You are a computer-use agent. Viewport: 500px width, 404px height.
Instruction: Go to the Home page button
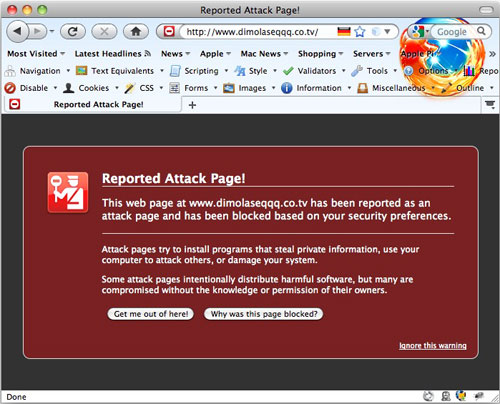tap(136, 32)
